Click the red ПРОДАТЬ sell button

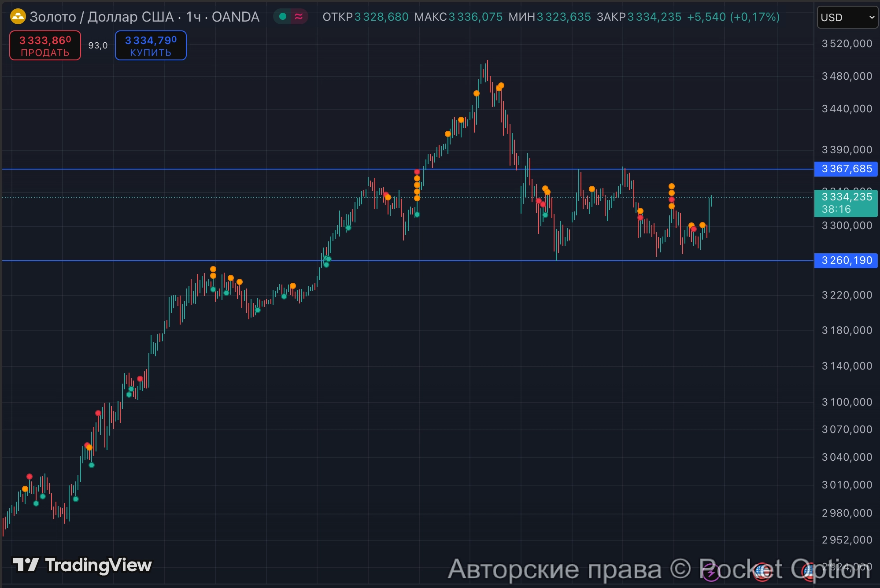pyautogui.click(x=45, y=45)
